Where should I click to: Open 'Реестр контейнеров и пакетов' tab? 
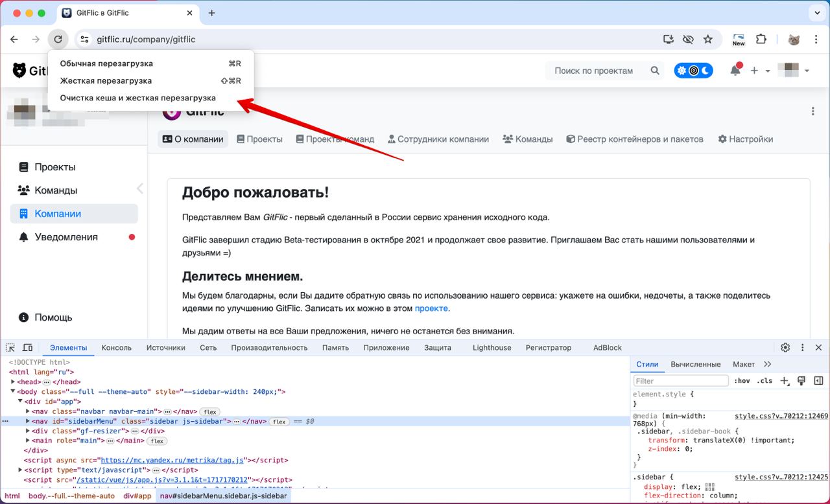tap(635, 139)
